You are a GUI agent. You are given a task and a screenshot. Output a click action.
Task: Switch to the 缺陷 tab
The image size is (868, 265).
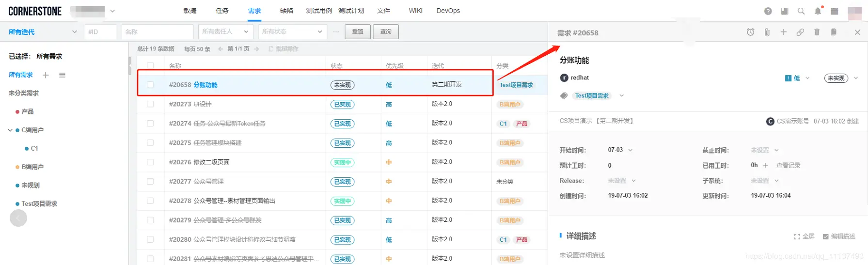(286, 11)
